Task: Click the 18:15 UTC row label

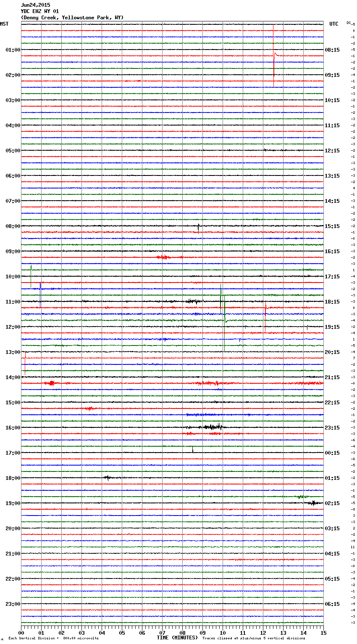Action: (x=332, y=301)
